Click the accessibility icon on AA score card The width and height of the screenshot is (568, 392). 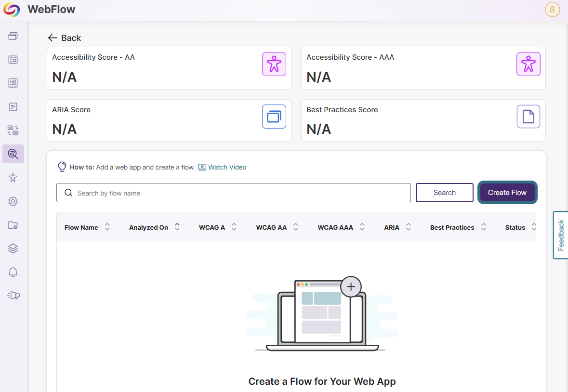[274, 64]
